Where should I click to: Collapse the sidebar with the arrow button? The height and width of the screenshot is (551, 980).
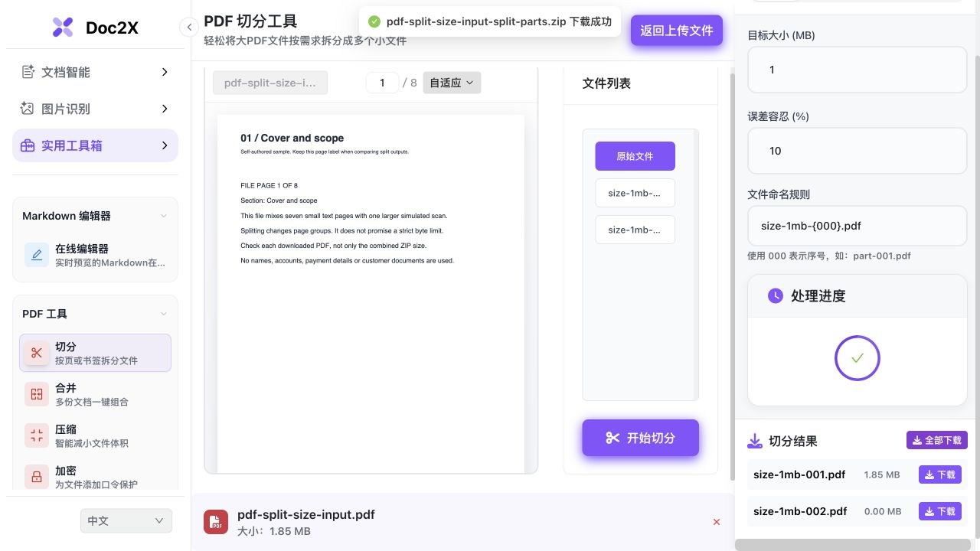(189, 28)
